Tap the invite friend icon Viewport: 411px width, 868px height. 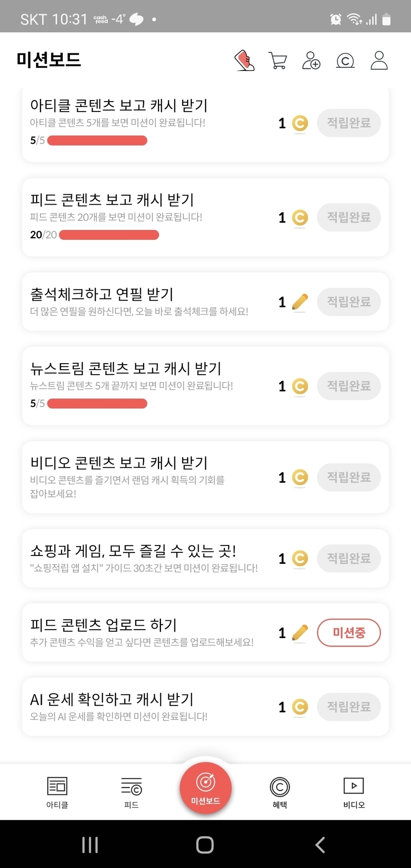click(311, 60)
